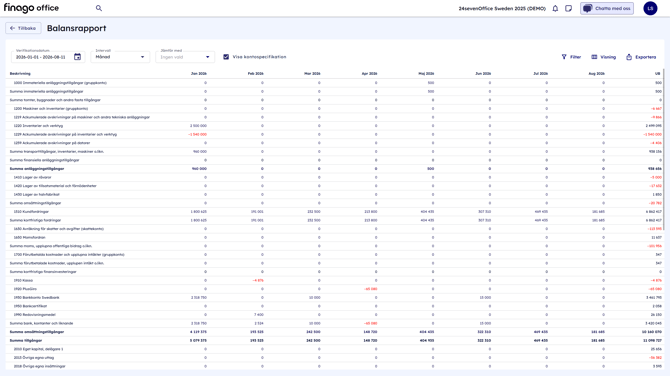Click the Jul 2026 column header
670x376 pixels.
click(541, 73)
